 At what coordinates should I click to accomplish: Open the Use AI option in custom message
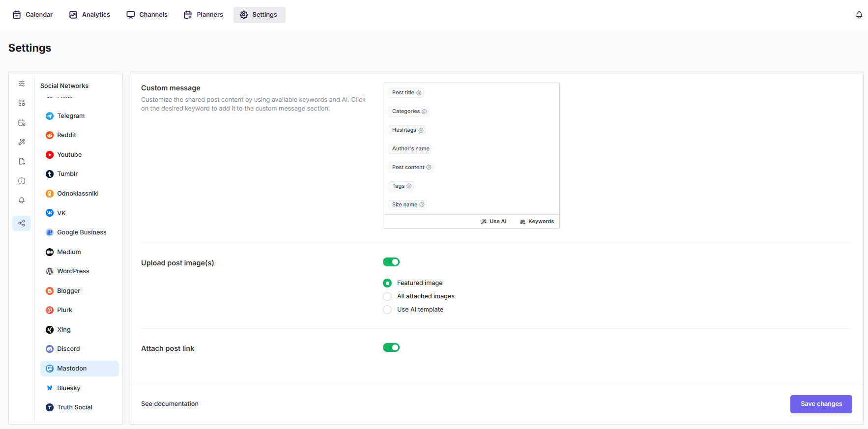pos(493,222)
